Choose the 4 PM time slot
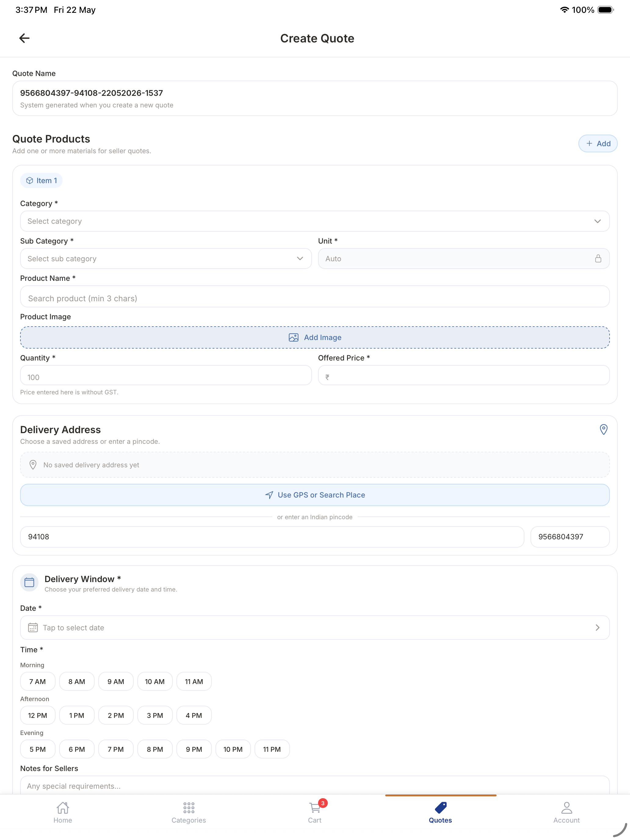Image resolution: width=630 pixels, height=840 pixels. [x=194, y=715]
